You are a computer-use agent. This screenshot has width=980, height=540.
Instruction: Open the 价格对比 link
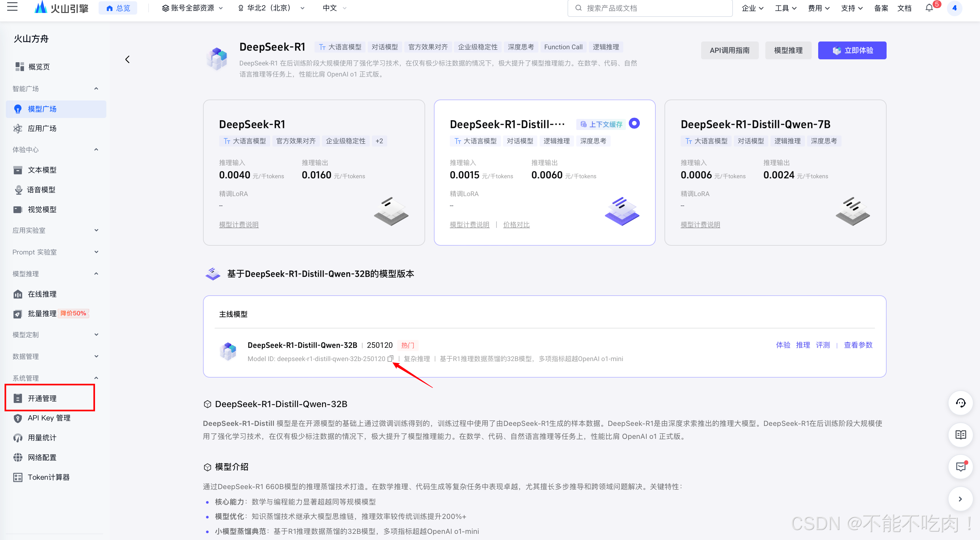point(516,225)
